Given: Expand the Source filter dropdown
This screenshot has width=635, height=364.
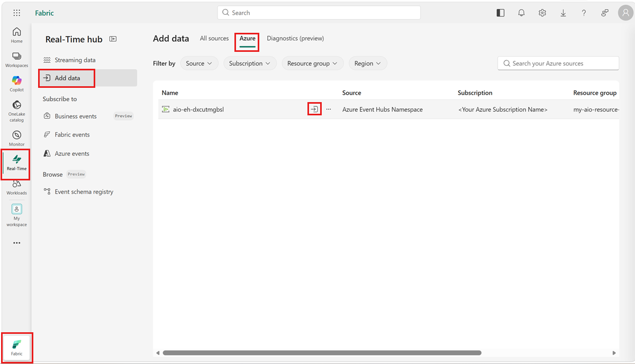Looking at the screenshot, I should coord(199,63).
